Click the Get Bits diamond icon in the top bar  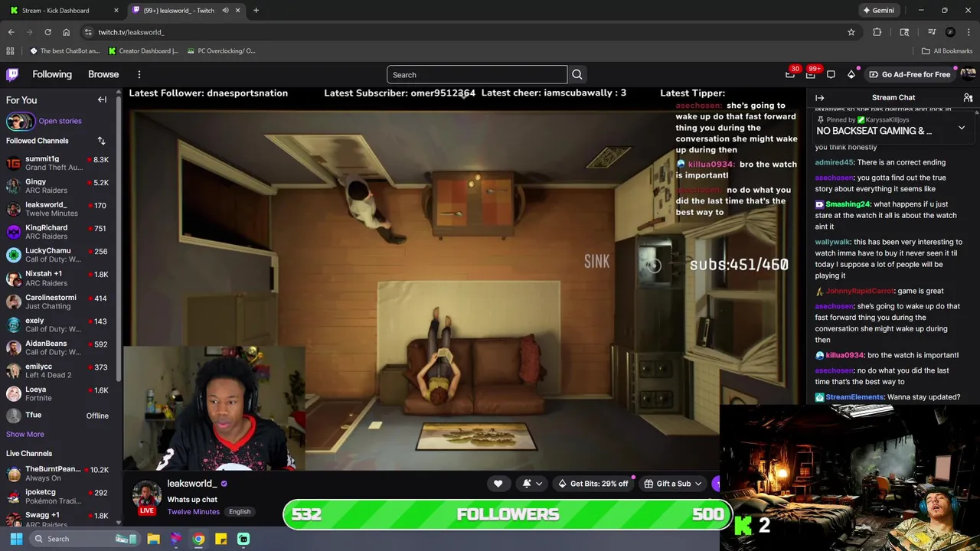point(851,74)
